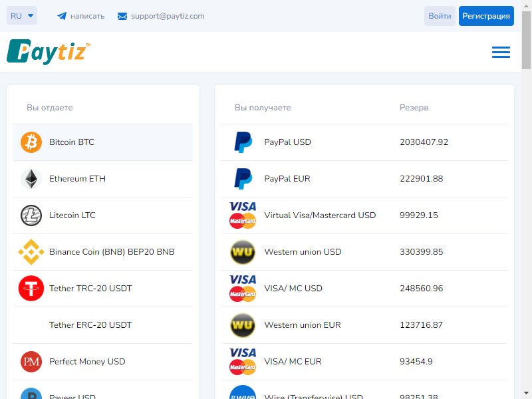Select Tether TRC-20 USDT label

coord(90,289)
